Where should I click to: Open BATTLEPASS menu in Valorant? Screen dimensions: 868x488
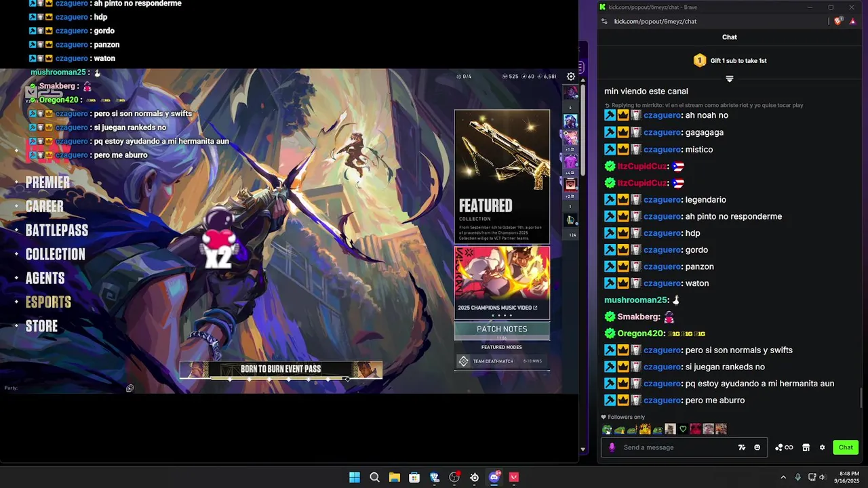coord(57,230)
